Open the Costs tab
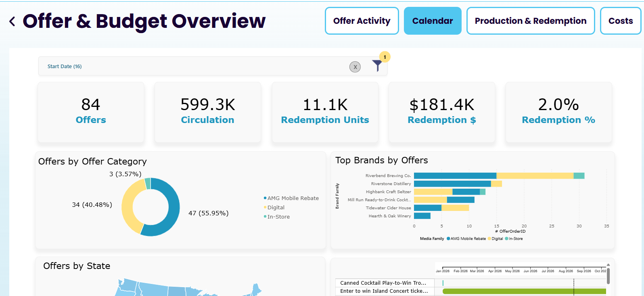The image size is (644, 296). tap(621, 21)
